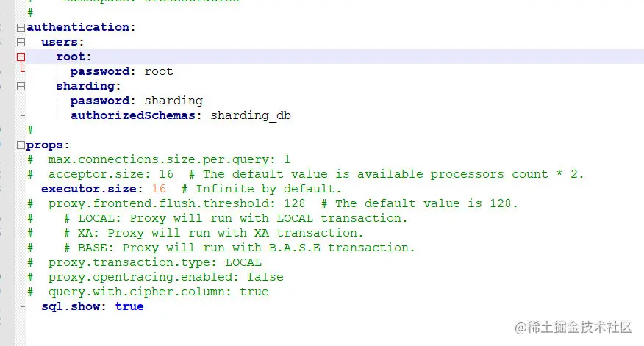Click the 'executor.size' key
The height and width of the screenshot is (346, 644).
pos(89,190)
